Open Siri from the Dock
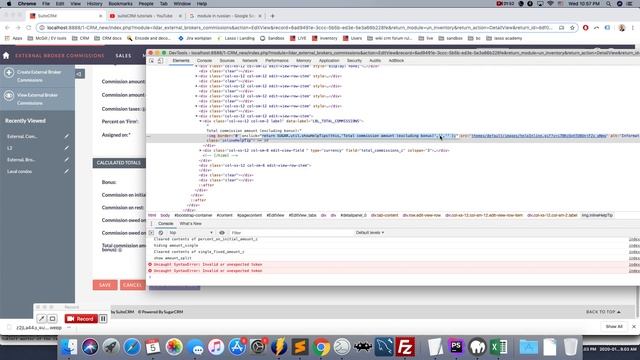The image size is (640, 360). [90, 347]
